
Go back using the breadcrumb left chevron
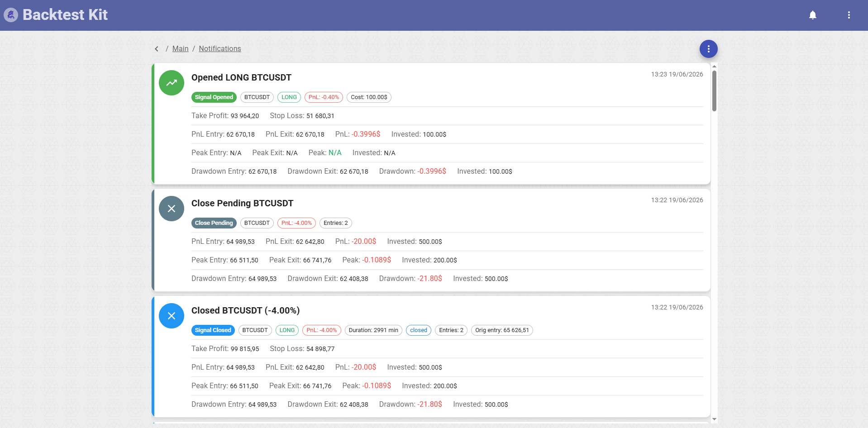[157, 49]
